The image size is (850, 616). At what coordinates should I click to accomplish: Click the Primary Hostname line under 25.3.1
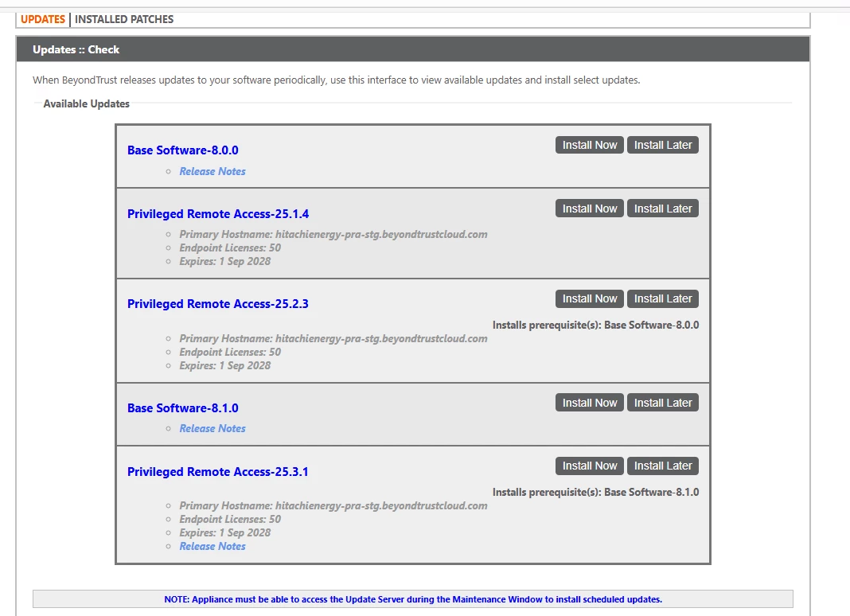click(x=333, y=505)
